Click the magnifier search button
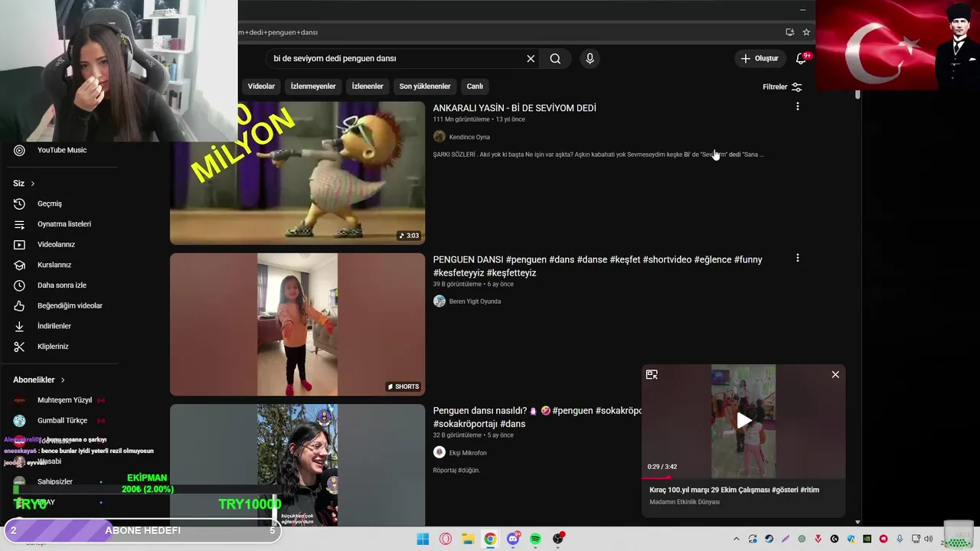This screenshot has height=551, width=980. [x=555, y=58]
